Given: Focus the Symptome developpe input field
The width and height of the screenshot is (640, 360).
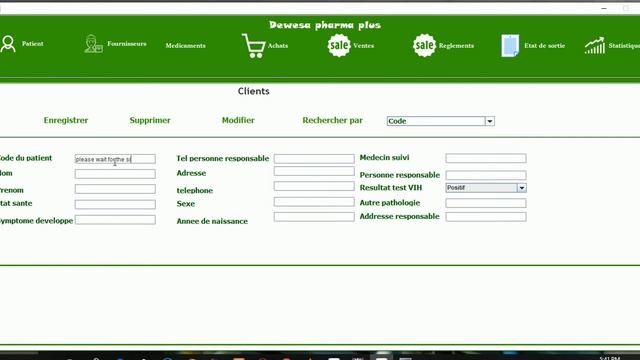Looking at the screenshot, I should [x=115, y=220].
